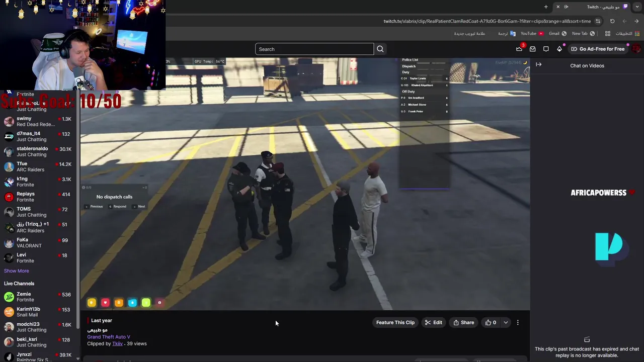
Task: Click the Edit clip button
Action: 433,322
